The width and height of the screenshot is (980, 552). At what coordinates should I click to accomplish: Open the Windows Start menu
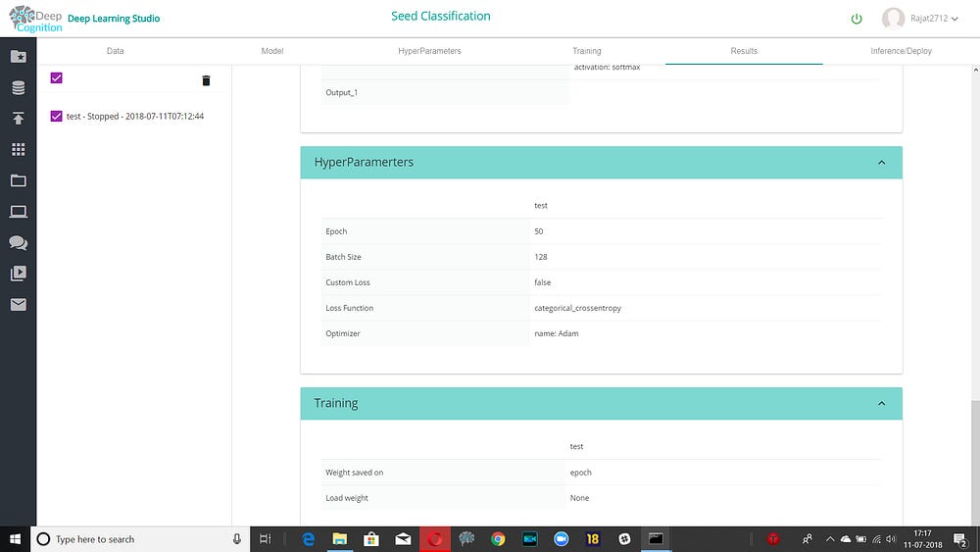[x=15, y=539]
